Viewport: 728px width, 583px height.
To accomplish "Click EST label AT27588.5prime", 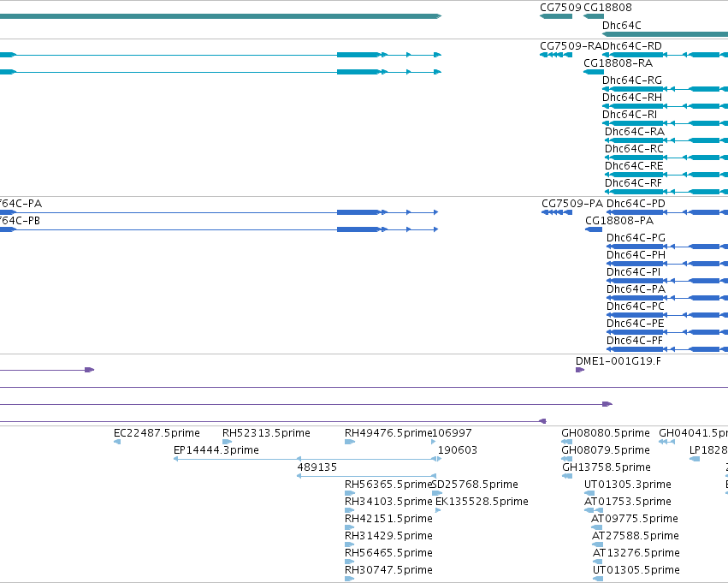I will (x=636, y=537).
